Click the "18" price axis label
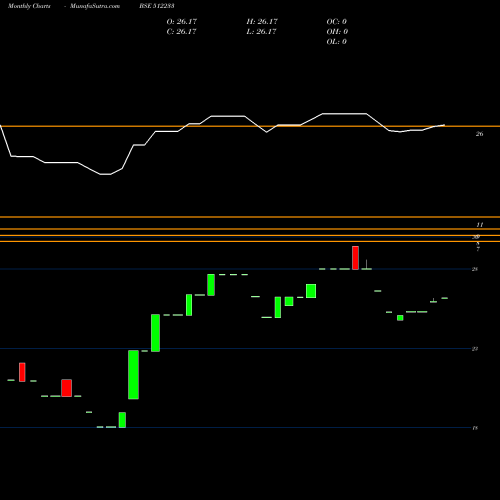Screen dimensions: 500x500 coord(475,428)
